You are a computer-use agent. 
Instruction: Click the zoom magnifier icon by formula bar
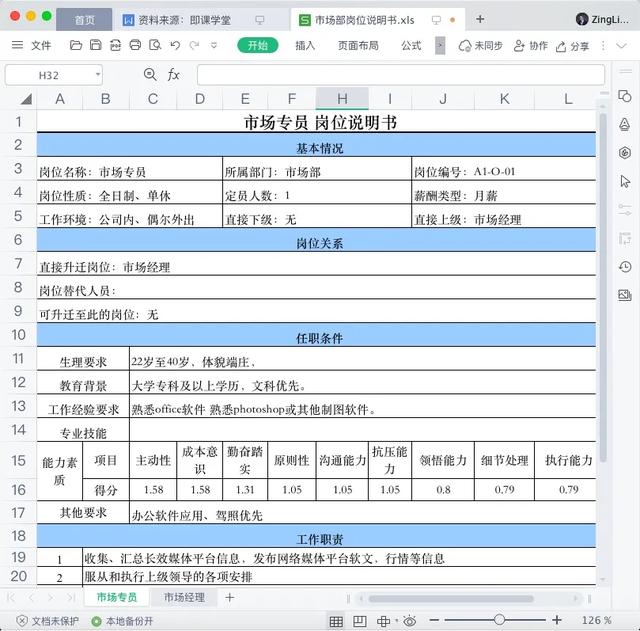(x=150, y=74)
